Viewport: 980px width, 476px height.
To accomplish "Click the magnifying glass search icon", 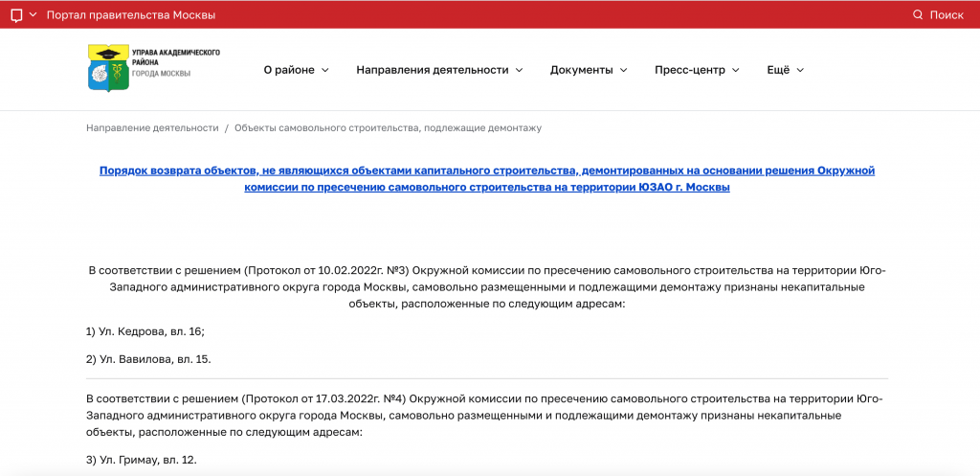I will point(918,15).
